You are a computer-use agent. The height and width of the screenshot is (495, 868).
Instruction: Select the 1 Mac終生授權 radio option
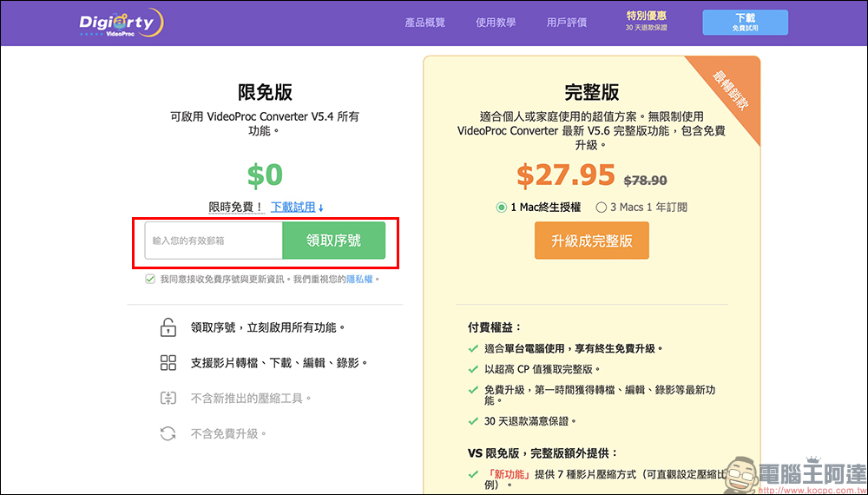point(502,208)
